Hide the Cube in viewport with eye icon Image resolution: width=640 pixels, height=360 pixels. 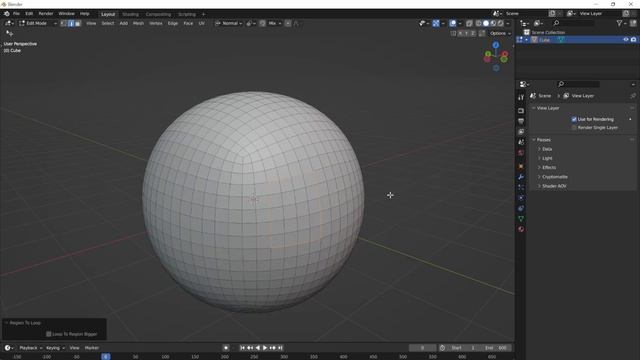pyautogui.click(x=626, y=40)
